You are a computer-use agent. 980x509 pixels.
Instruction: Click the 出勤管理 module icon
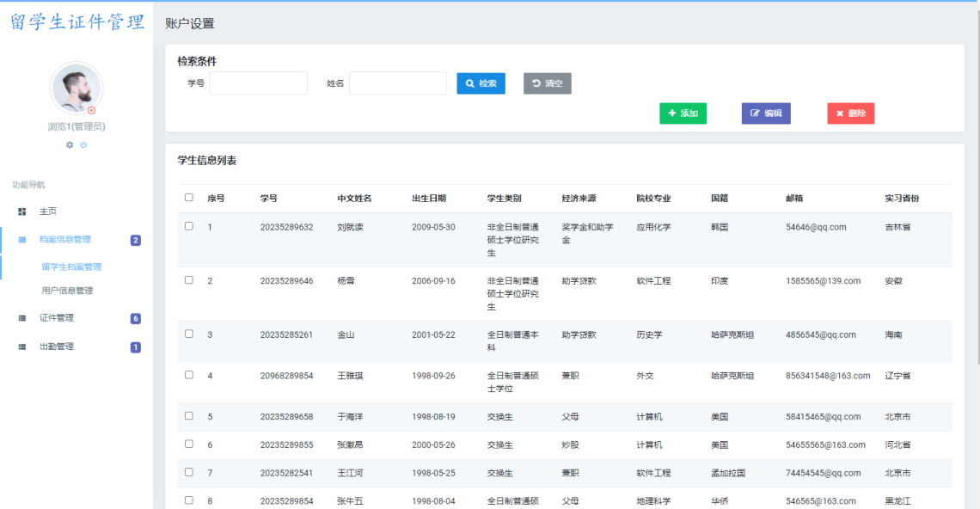tap(21, 346)
